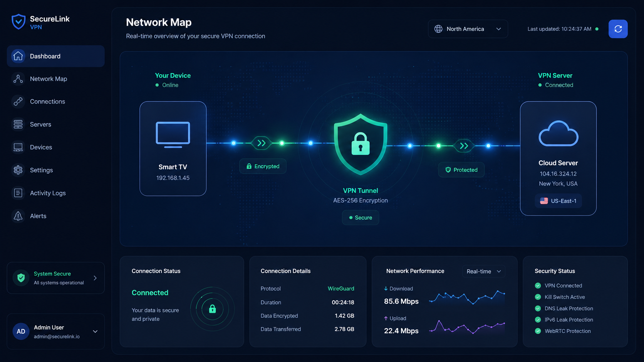Click the AD user avatar
Viewport: 644px width, 362px height.
coord(21,331)
